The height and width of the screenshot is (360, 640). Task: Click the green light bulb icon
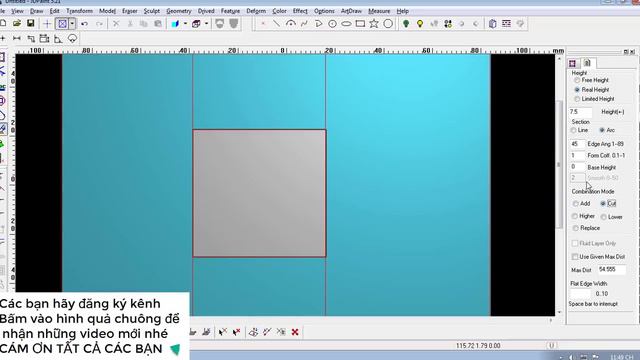pos(406,24)
